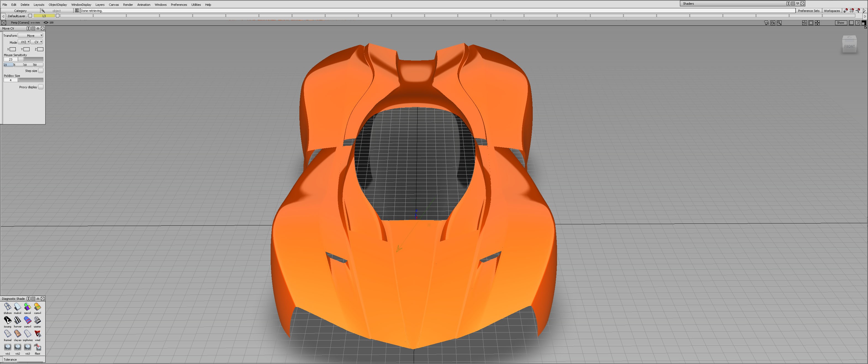Viewport: 868px width, 364px height.
Task: Click the FRONT view cube
Action: tap(849, 46)
